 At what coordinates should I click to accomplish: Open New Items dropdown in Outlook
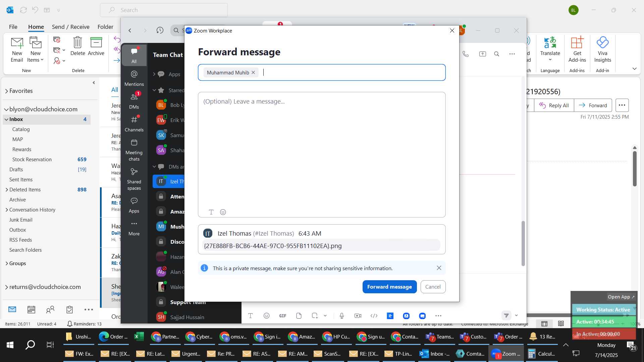[x=35, y=50]
